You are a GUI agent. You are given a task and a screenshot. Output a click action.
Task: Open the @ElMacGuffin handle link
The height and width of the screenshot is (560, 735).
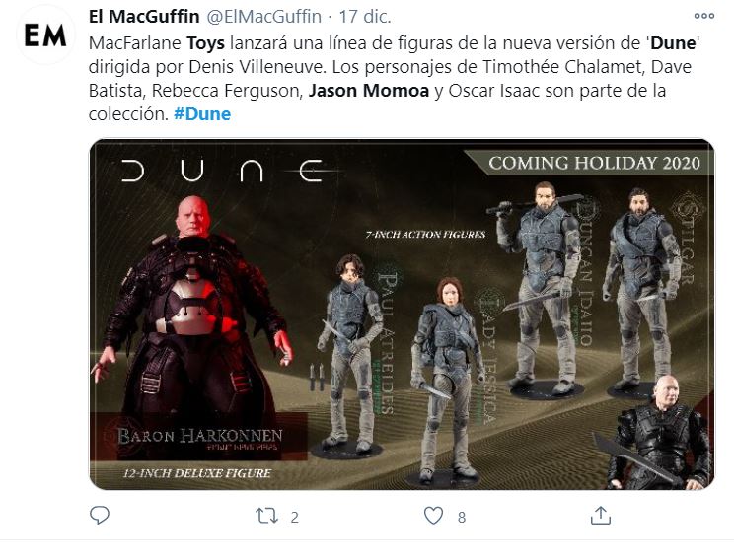tap(263, 17)
